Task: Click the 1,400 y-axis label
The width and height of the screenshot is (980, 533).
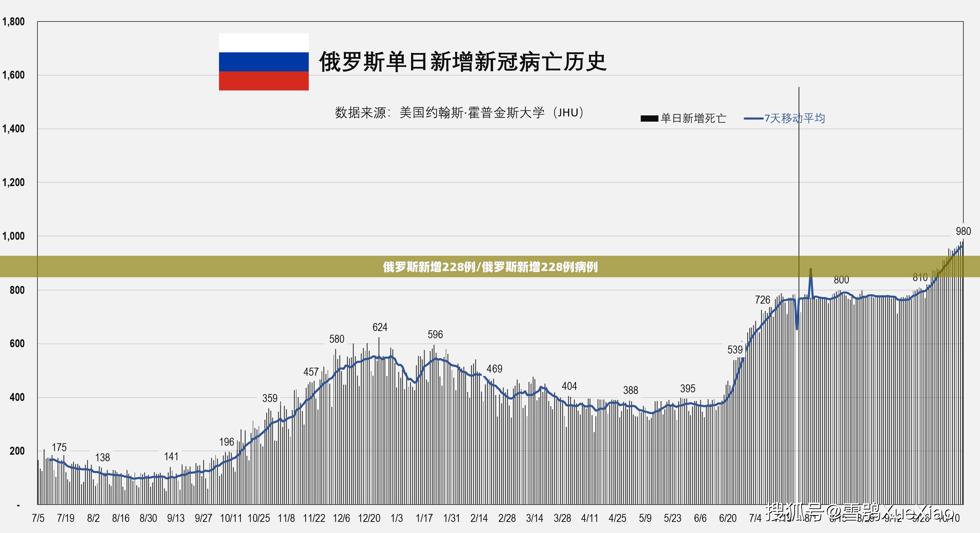Action: pos(13,129)
